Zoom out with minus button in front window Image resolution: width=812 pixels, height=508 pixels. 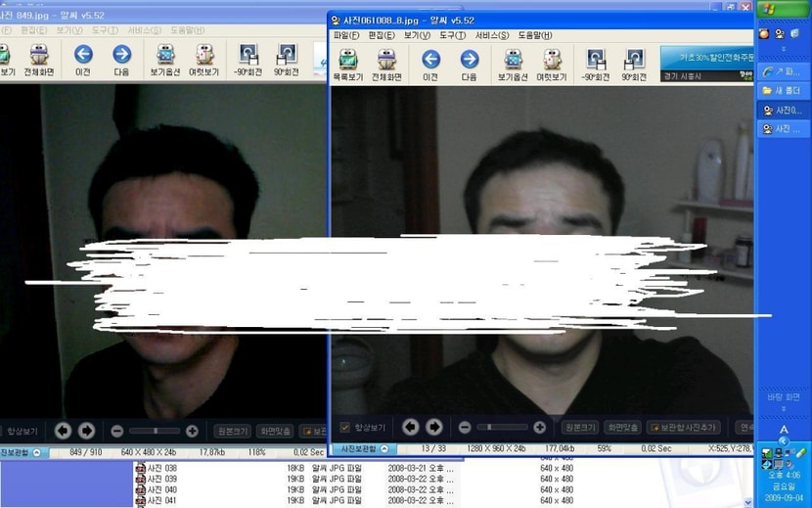(x=465, y=427)
